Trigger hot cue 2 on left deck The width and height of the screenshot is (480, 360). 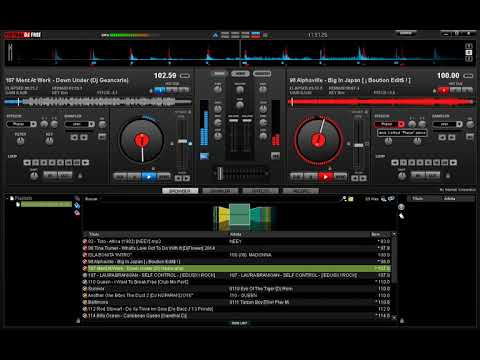click(172, 90)
